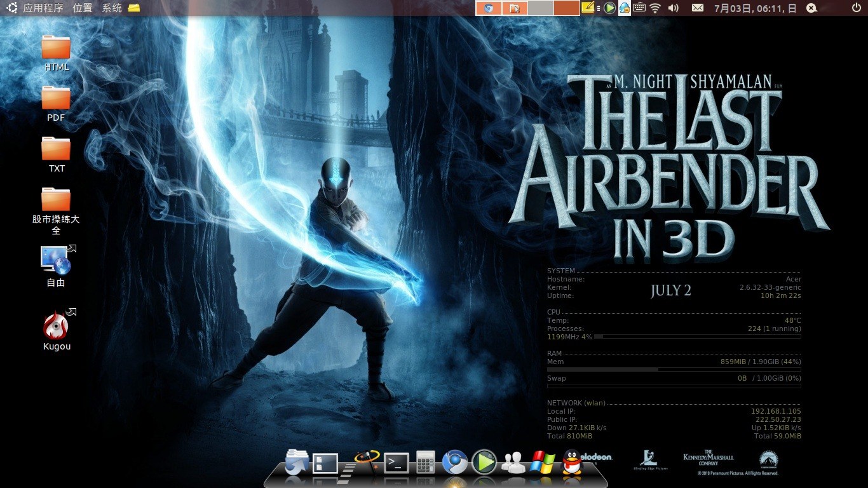The image size is (868, 488).
Task: Open the 系统 menu
Action: click(112, 8)
